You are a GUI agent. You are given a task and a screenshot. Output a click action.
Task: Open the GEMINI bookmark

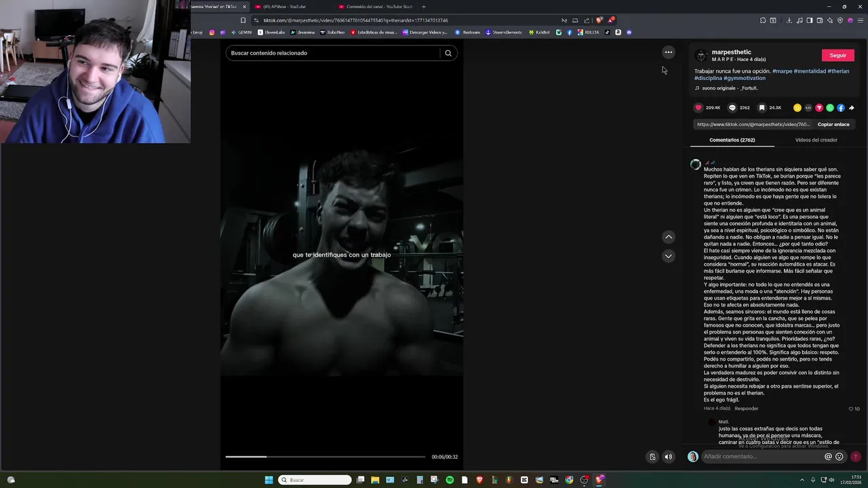(x=241, y=33)
